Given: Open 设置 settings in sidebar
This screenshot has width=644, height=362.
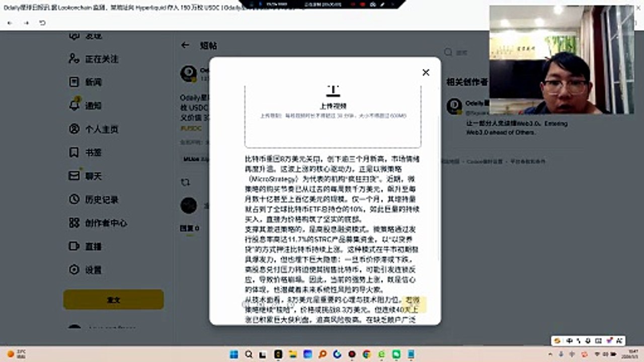Looking at the screenshot, I should click(x=93, y=270).
